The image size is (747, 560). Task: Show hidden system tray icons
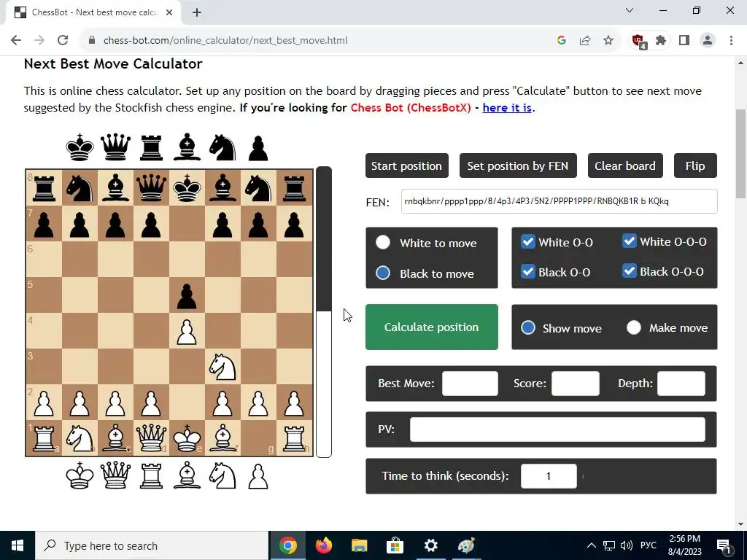tap(591, 545)
